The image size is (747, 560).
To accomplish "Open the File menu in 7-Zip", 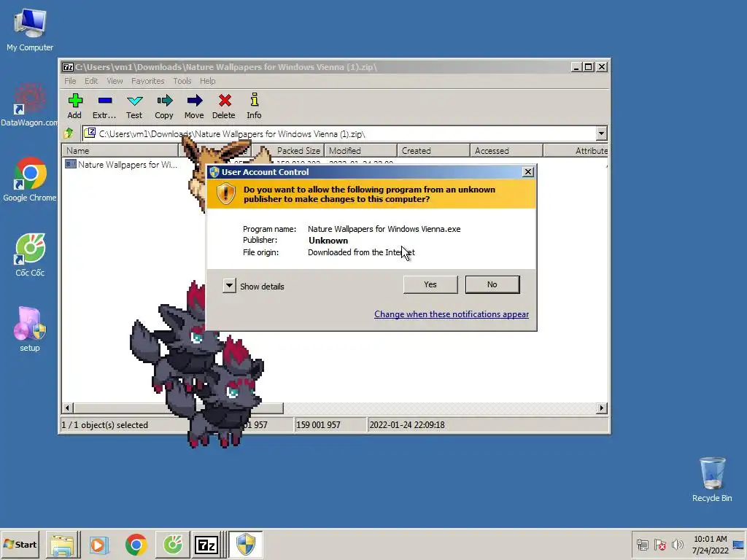I will (x=70, y=81).
